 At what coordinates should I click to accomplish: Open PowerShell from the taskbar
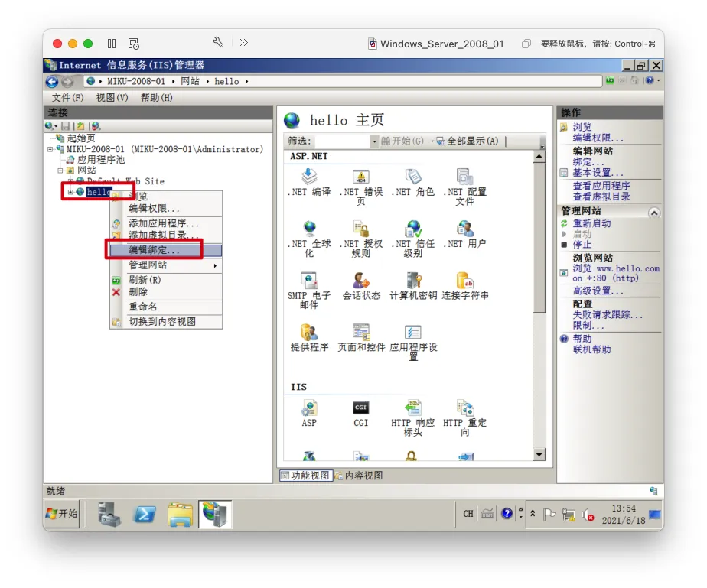[145, 514]
